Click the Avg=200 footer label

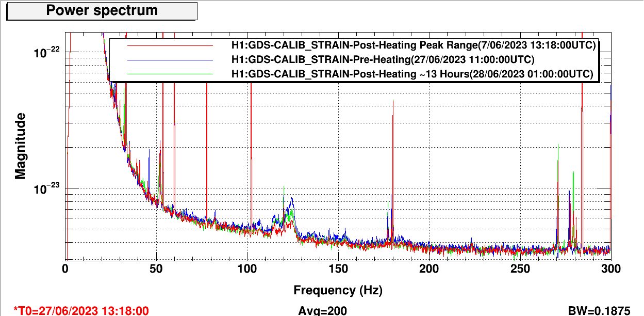point(322,310)
